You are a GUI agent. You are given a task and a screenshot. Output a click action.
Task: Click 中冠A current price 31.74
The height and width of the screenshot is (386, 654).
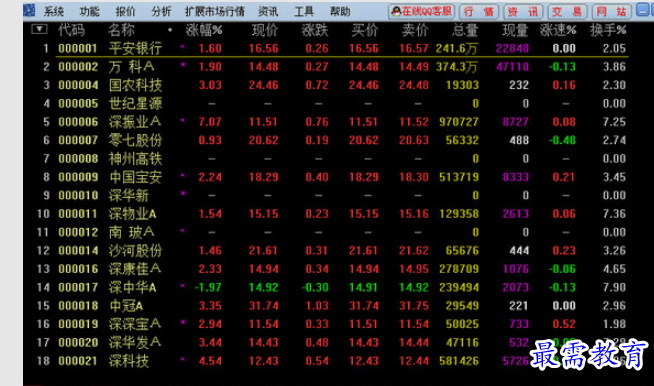tap(264, 305)
